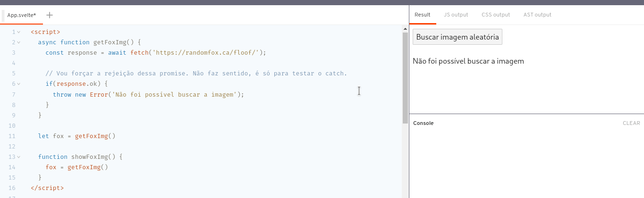Place the cursor on the fetch URL string

click(x=206, y=52)
